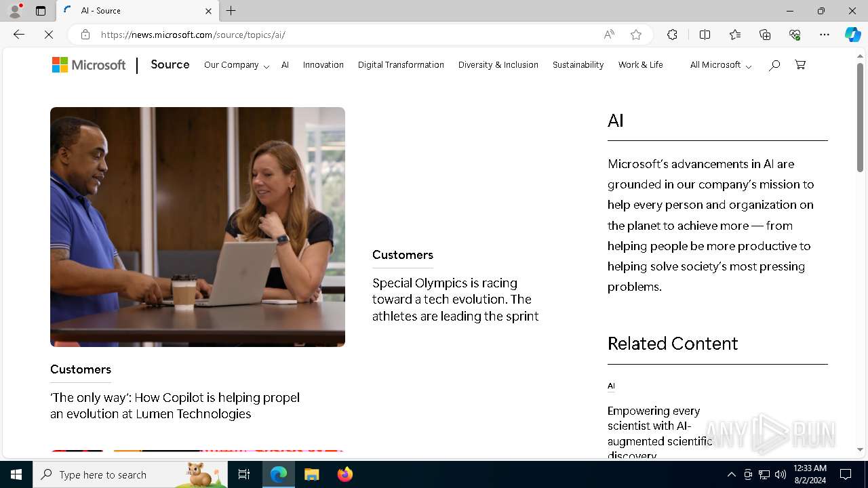The width and height of the screenshot is (868, 488).
Task: Click the Microsoft logo
Action: coord(89,65)
